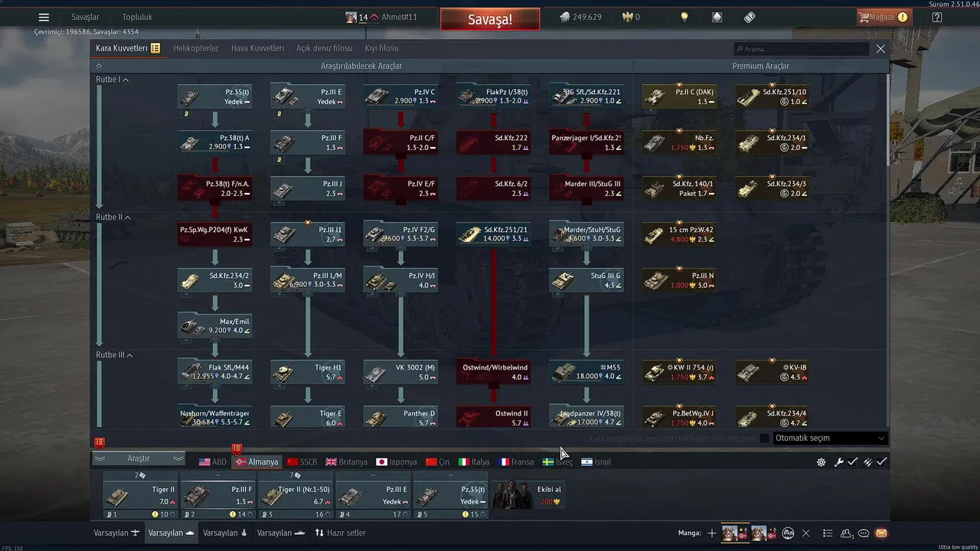Select Tiger H1 in the research tree
The image size is (980, 551).
308,373
